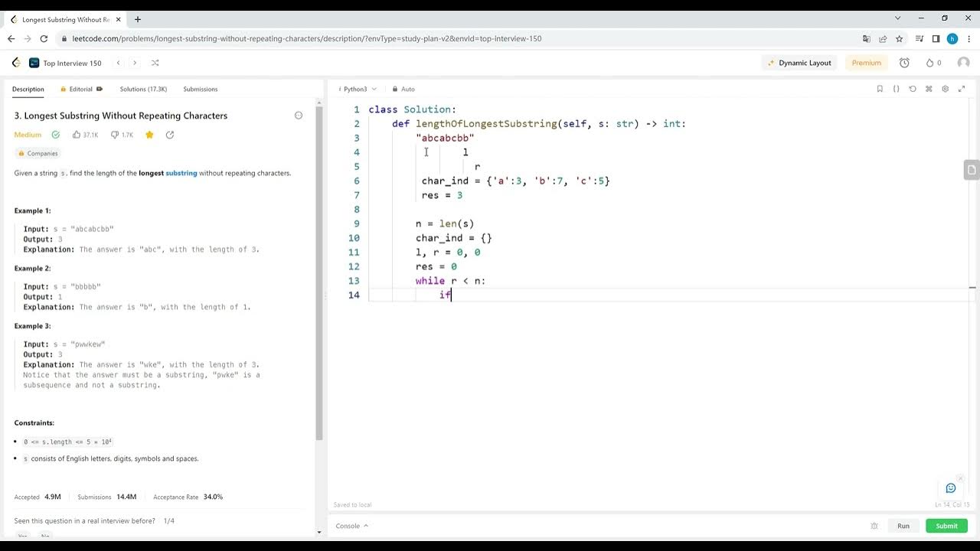Image resolution: width=980 pixels, height=551 pixels.
Task: Click the text 'Example 2:'
Action: point(32,269)
